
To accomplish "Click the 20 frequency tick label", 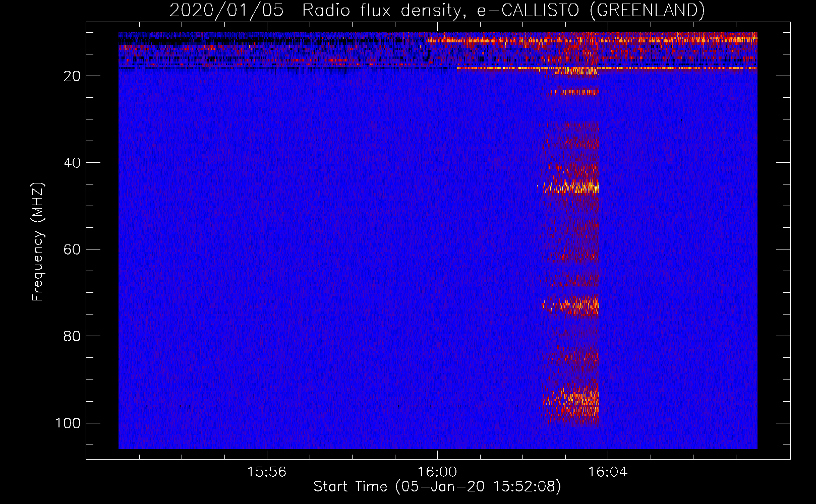I will click(72, 76).
